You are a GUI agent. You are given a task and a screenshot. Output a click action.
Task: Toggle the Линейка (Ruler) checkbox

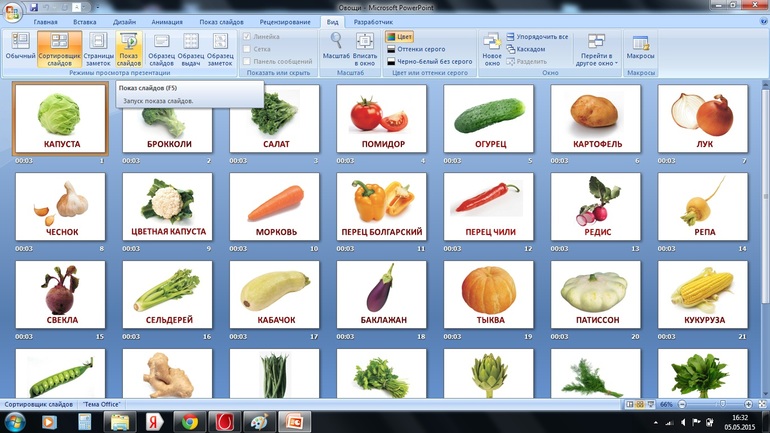point(249,37)
